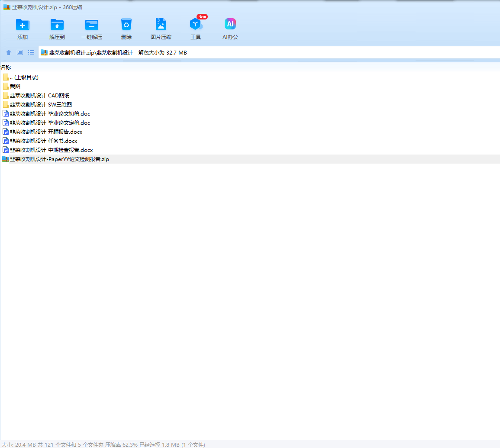Click the 一键解压 one-click extract icon
The image size is (500, 448).
tap(92, 25)
